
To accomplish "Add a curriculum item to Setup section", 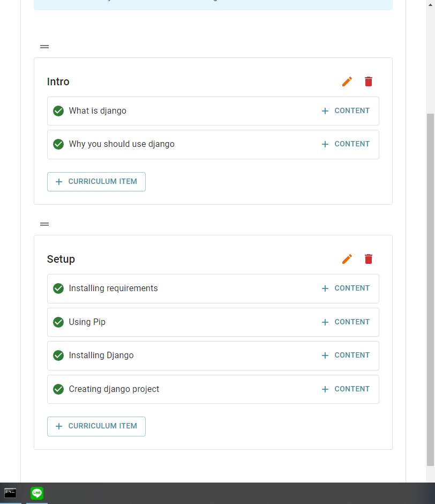I will click(96, 426).
